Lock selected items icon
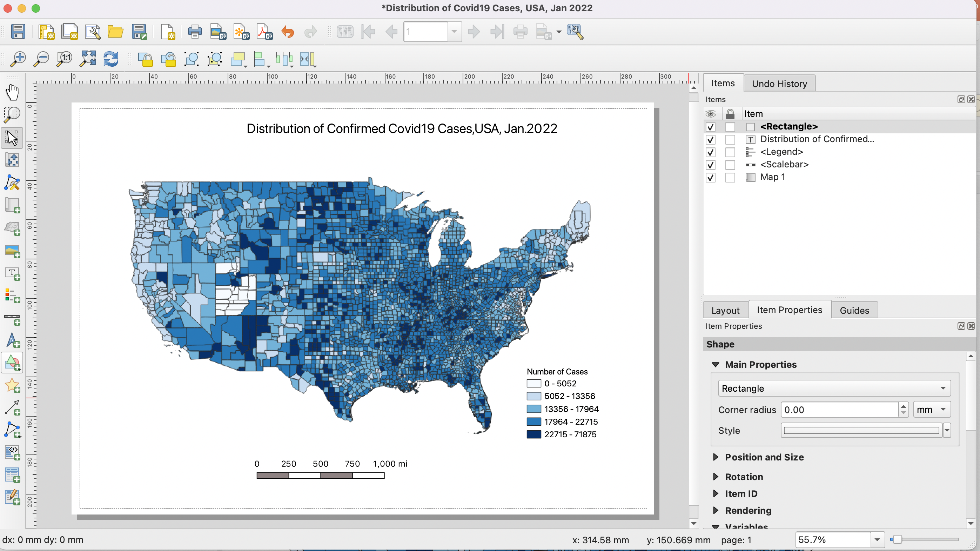Viewport: 980px width, 551px height. click(x=145, y=59)
